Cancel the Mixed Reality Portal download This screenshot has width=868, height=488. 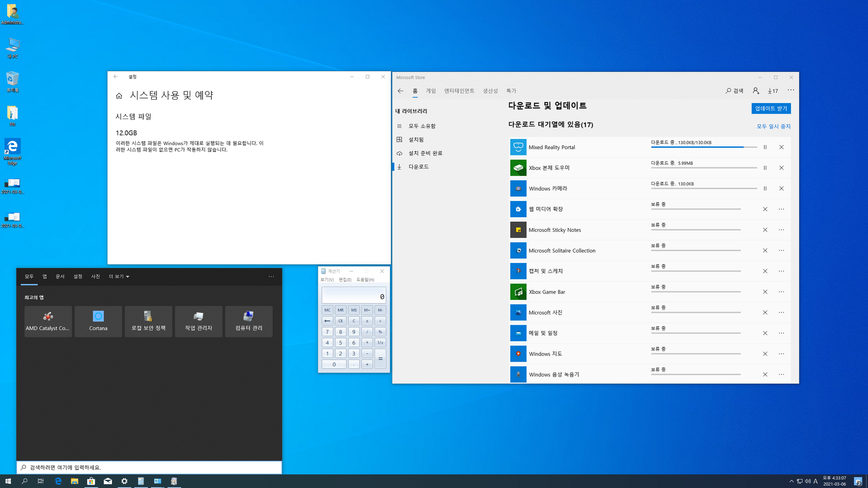781,147
